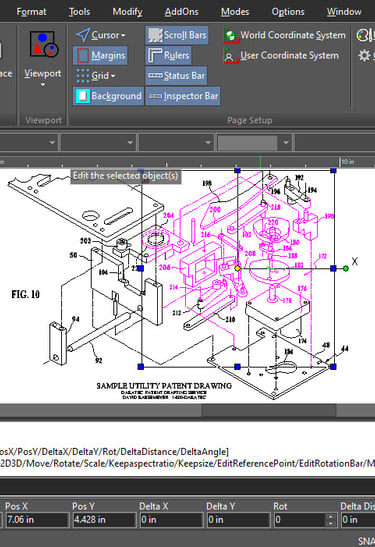Image resolution: width=375 pixels, height=547 pixels.
Task: Click the SAMPLE UTILITY PATENT DRAWING title
Action: 164,386
